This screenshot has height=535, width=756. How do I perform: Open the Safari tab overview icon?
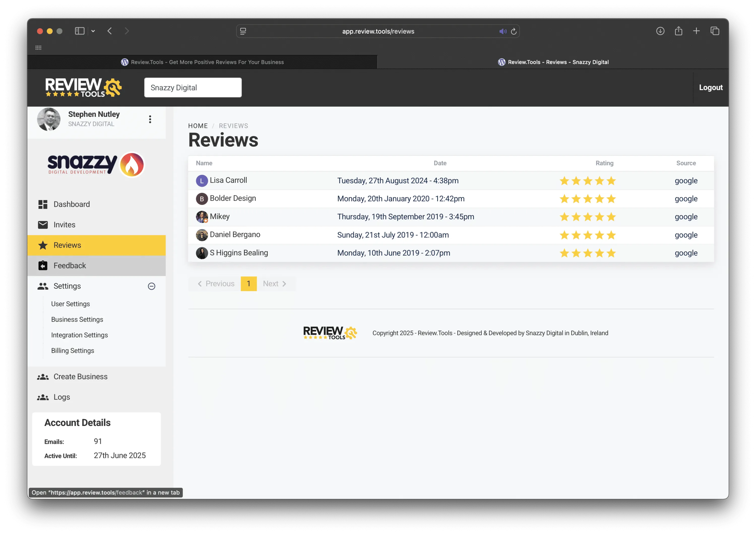click(x=714, y=31)
